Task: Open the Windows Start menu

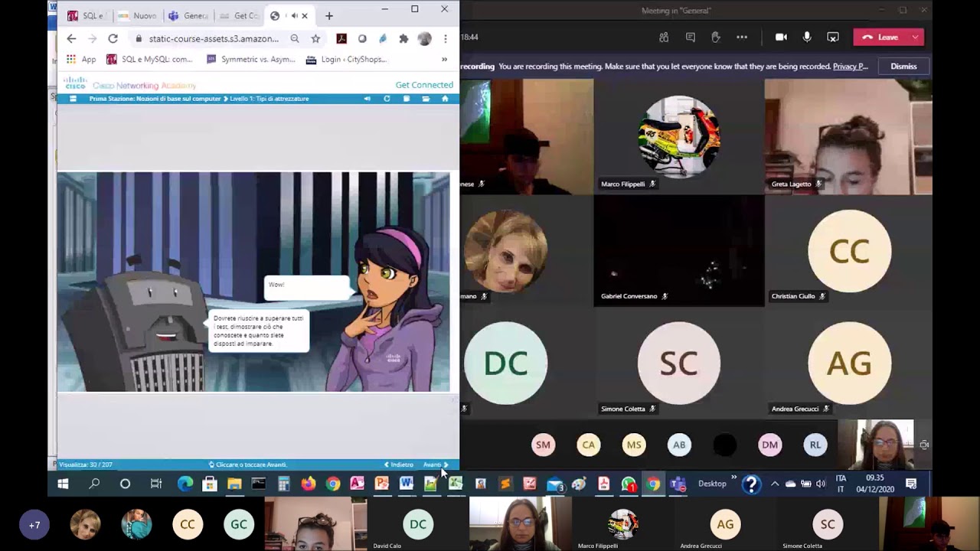Action: point(63,484)
